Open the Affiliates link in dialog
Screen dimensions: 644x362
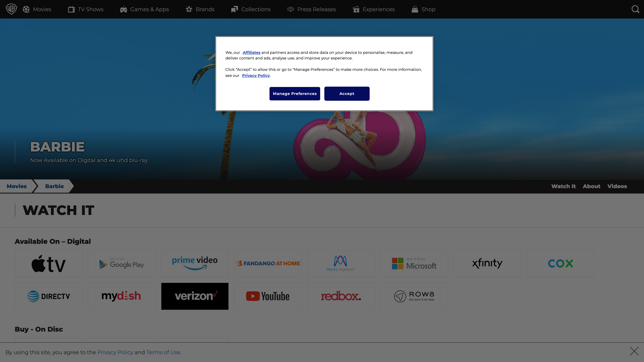(x=251, y=53)
